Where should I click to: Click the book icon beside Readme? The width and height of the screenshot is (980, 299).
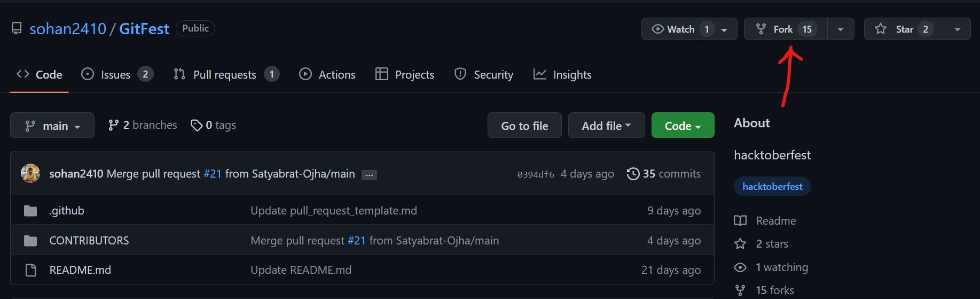tap(740, 220)
